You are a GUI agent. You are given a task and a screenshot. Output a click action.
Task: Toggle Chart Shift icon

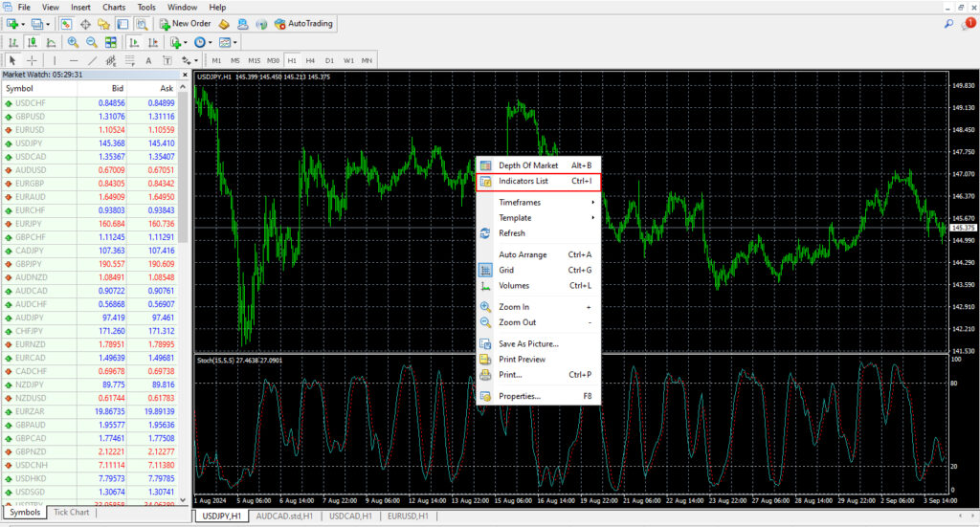pyautogui.click(x=152, y=42)
